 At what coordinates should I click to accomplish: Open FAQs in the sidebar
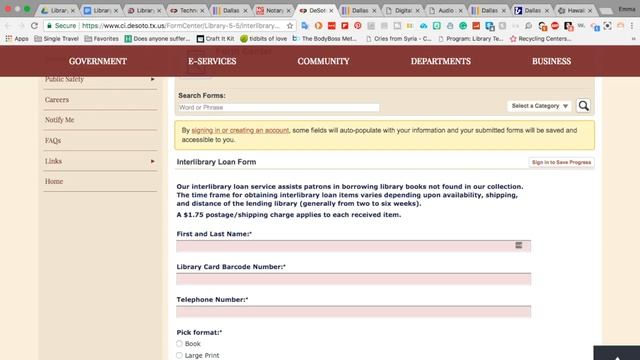coord(53,141)
